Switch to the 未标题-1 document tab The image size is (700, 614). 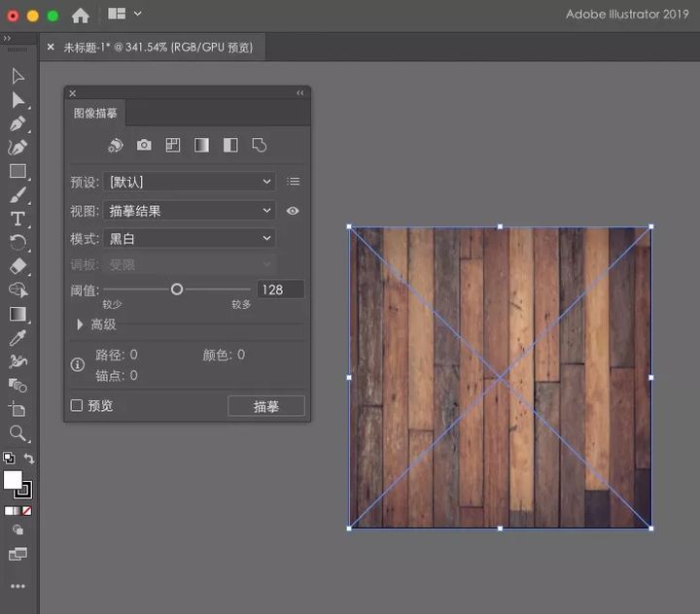pyautogui.click(x=158, y=47)
